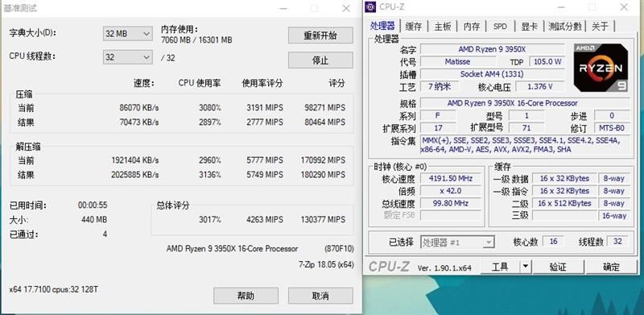Click the CPU-Z app icon in title bar
The image size is (644, 315).
pos(370,7)
